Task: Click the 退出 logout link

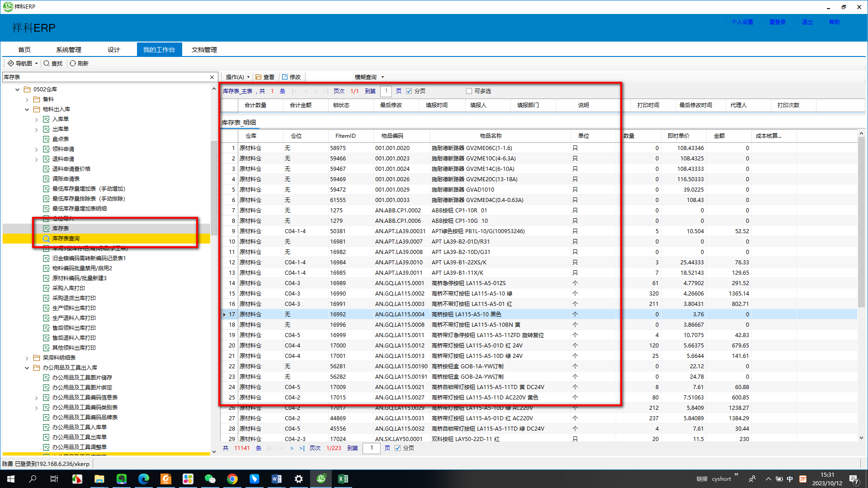Action: pyautogui.click(x=807, y=22)
